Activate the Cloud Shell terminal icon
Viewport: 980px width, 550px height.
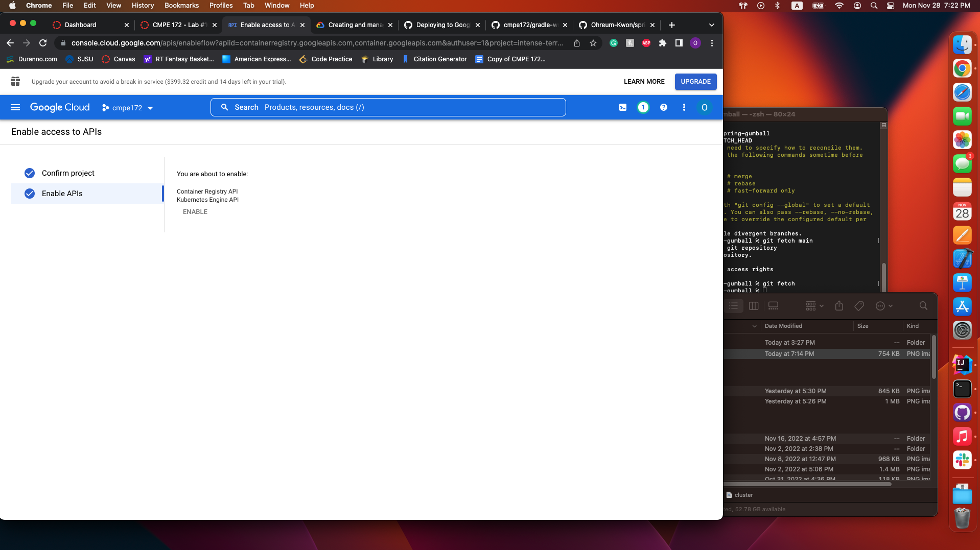coord(623,107)
